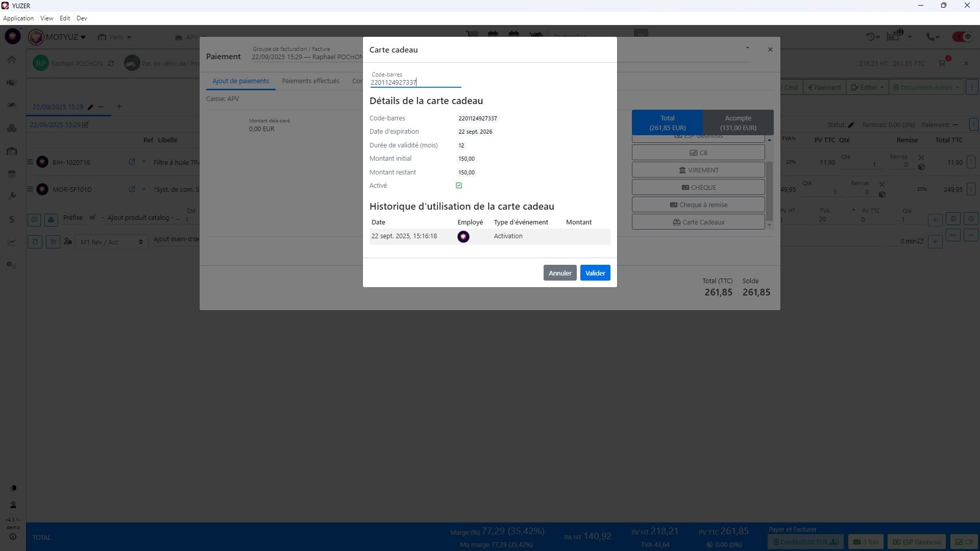Click the statistics chart icon in sidebar
Viewport: 980px width, 551px height.
pyautogui.click(x=12, y=242)
